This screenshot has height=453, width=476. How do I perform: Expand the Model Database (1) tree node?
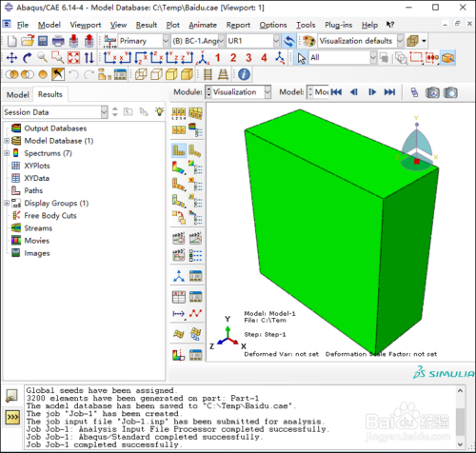pyautogui.click(x=7, y=141)
